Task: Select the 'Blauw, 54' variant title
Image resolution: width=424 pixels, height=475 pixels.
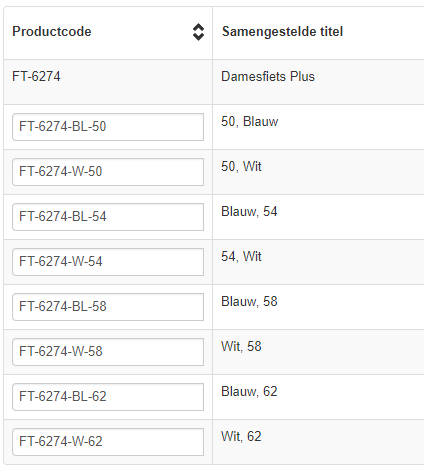Action: pyautogui.click(x=249, y=211)
